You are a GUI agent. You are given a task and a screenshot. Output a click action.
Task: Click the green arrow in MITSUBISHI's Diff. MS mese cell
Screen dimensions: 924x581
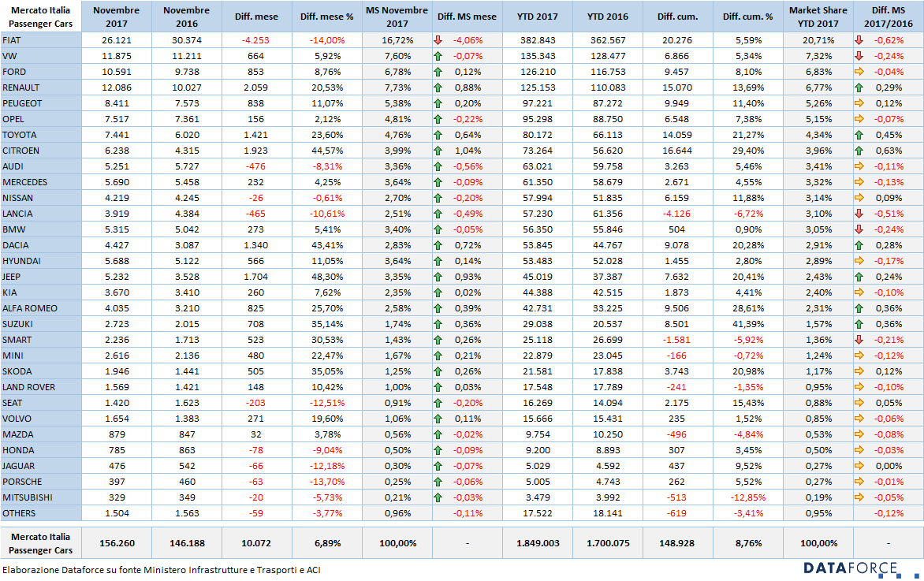click(x=438, y=497)
